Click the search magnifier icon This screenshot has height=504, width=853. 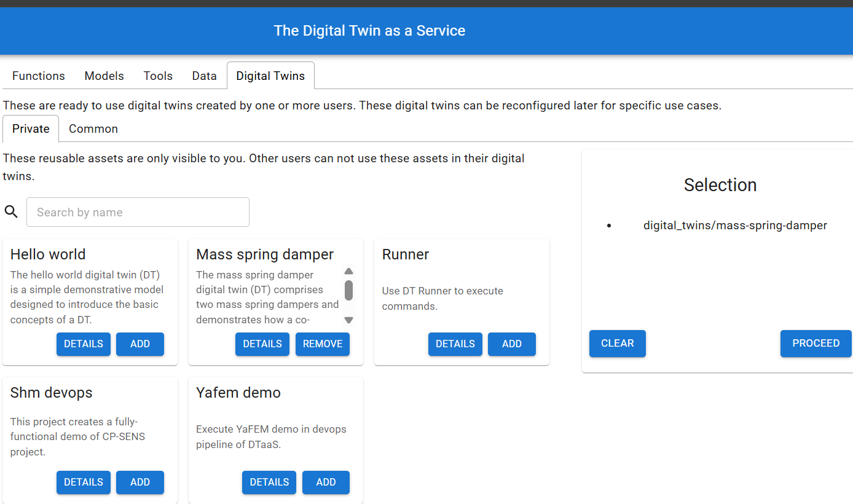pos(11,212)
